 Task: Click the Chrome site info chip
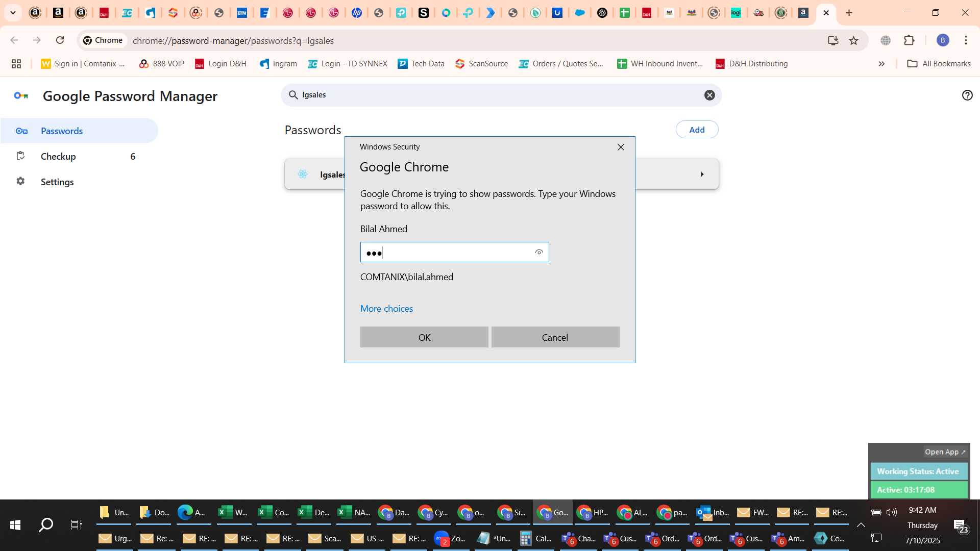click(103, 40)
